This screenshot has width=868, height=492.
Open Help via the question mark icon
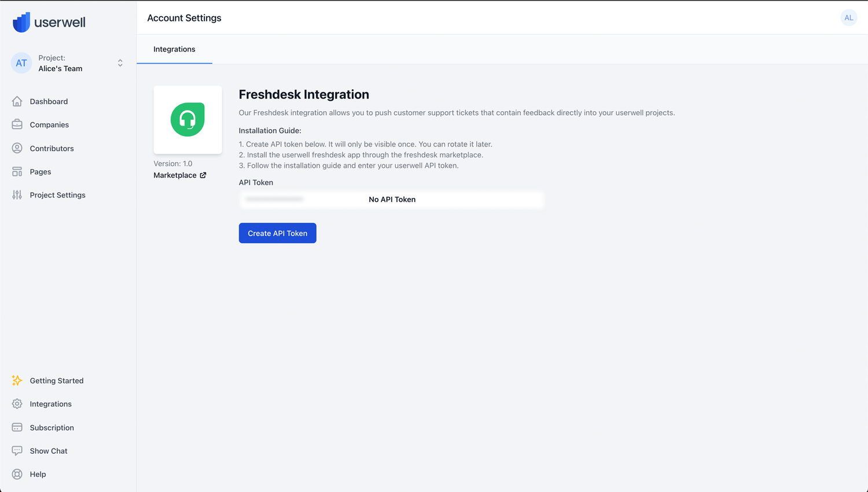(16, 474)
